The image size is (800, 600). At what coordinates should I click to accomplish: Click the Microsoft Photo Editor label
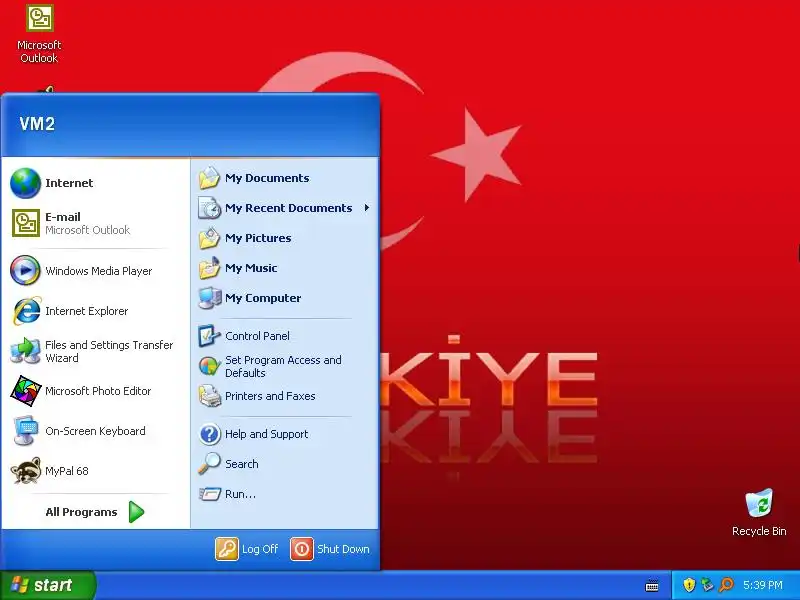click(98, 391)
